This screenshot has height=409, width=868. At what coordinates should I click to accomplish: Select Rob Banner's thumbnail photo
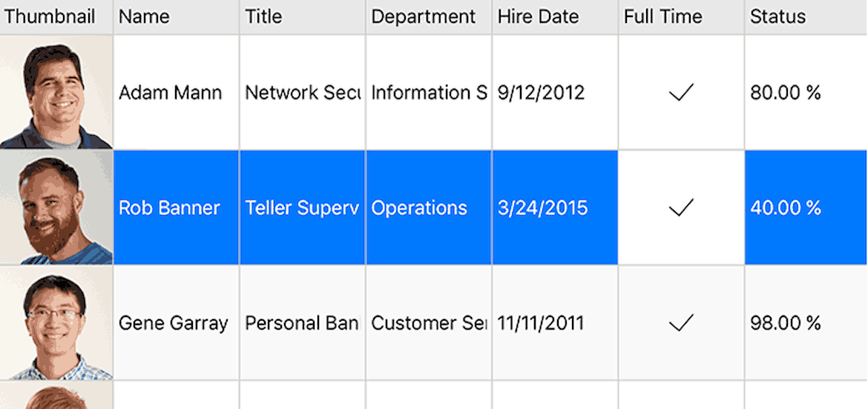(x=56, y=207)
